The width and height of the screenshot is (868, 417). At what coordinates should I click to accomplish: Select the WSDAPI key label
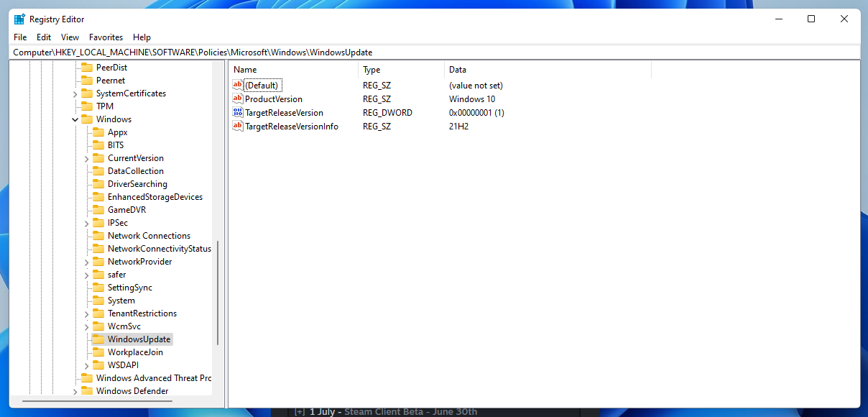(x=123, y=365)
